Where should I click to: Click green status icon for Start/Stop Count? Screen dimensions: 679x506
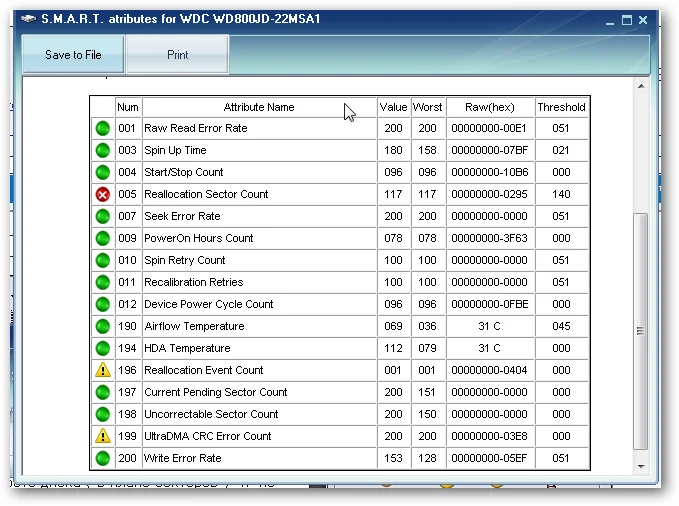(103, 172)
